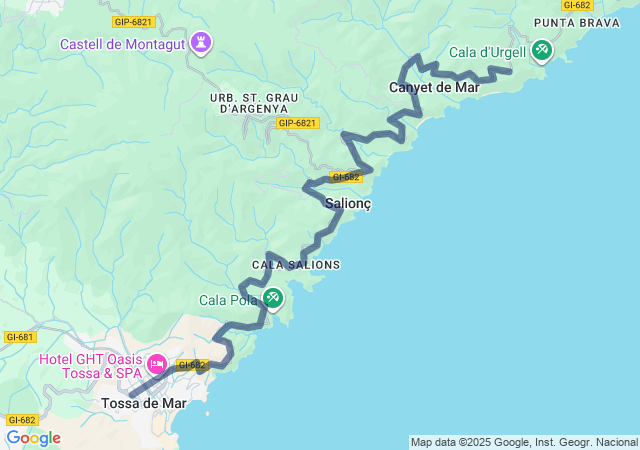The image size is (640, 450).
Task: Click the GI-682 shield above Google logo
Action: point(22,420)
